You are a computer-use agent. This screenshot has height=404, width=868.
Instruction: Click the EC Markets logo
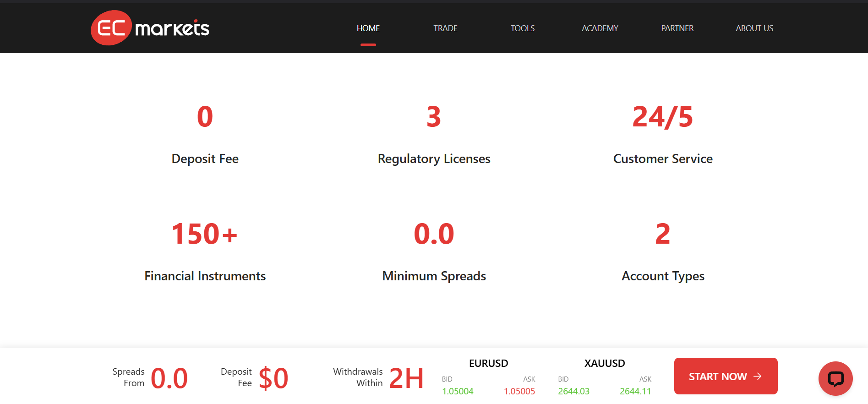pyautogui.click(x=150, y=28)
